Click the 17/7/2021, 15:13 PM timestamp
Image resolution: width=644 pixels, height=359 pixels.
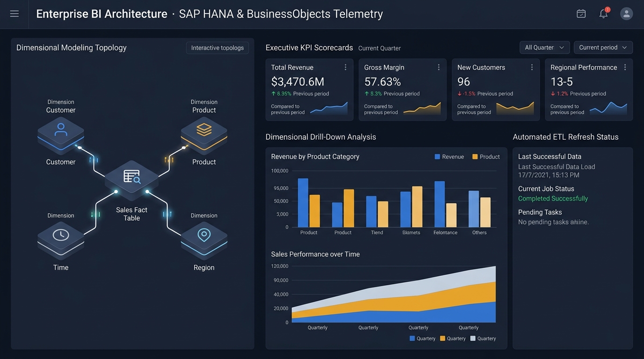click(x=549, y=175)
